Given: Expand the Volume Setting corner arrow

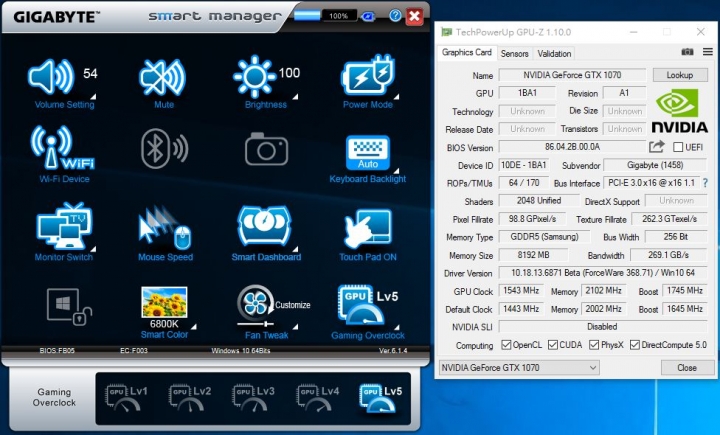Looking at the screenshot, I should point(93,96).
